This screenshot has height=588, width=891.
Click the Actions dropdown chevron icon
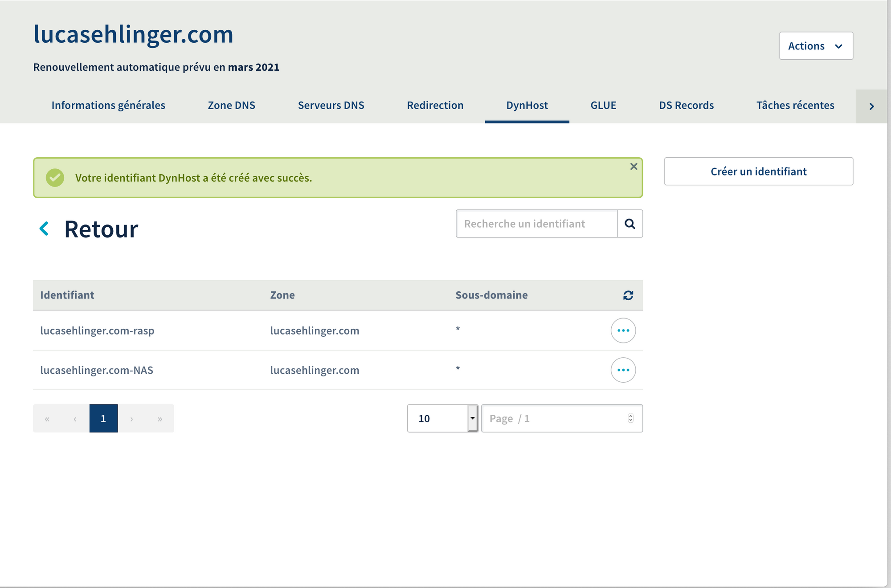point(838,45)
